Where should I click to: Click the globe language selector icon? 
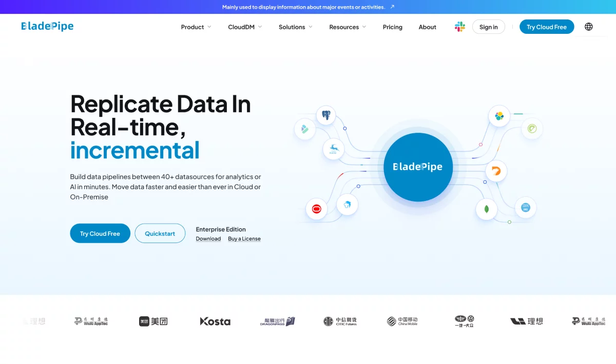coord(588,27)
